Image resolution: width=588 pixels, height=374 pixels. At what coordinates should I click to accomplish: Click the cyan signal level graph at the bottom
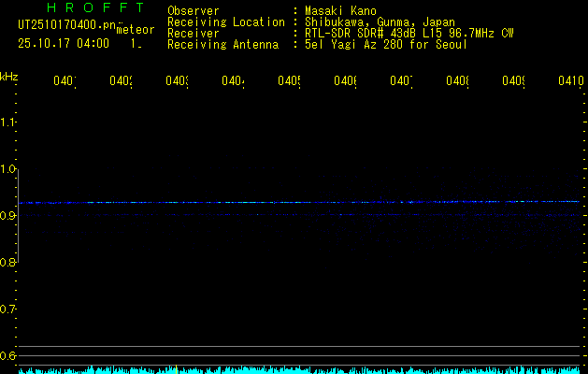pyautogui.click(x=299, y=370)
